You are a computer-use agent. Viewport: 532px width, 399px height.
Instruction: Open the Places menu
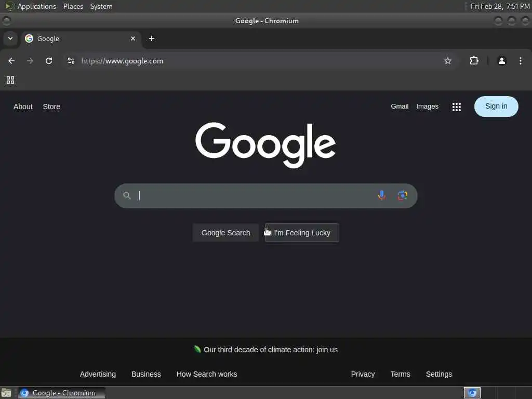[x=73, y=6]
